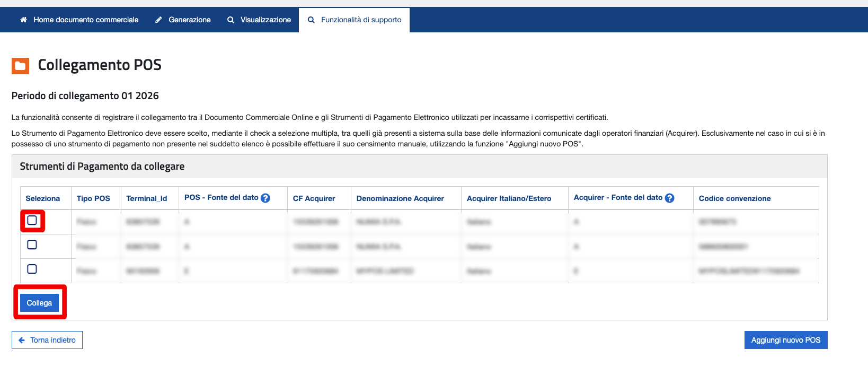
Task: Switch to the Generazione tab
Action: [x=189, y=20]
